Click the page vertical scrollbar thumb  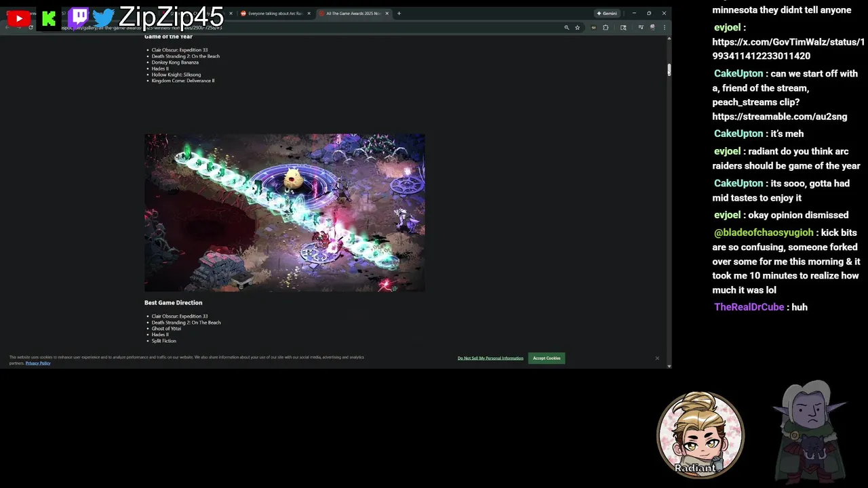tap(669, 69)
